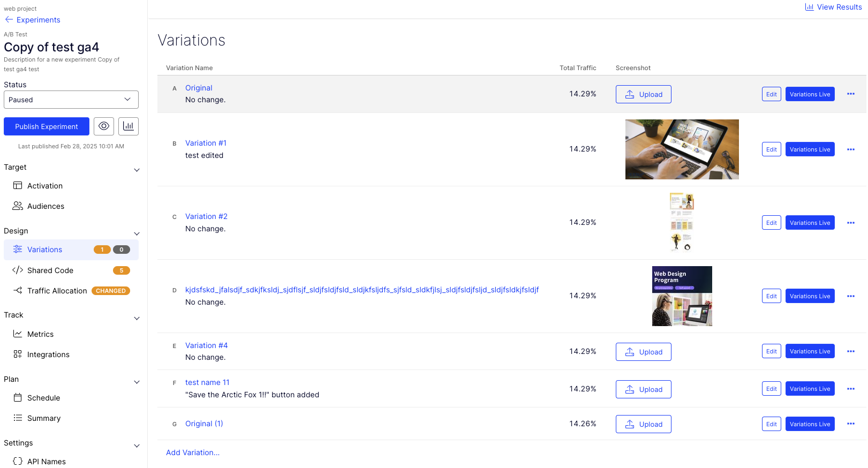Open the three-dot menu for Original row
This screenshot has height=468, width=868.
tap(850, 94)
